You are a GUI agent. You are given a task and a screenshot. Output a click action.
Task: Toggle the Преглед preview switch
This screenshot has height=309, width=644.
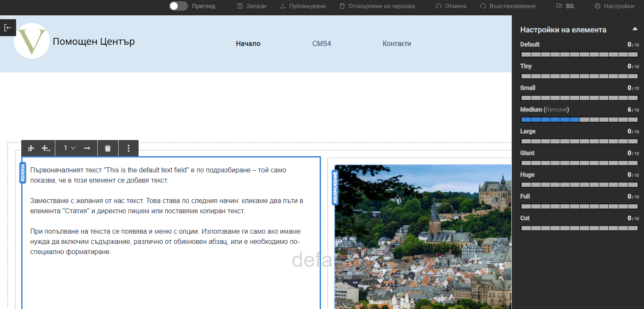click(179, 6)
